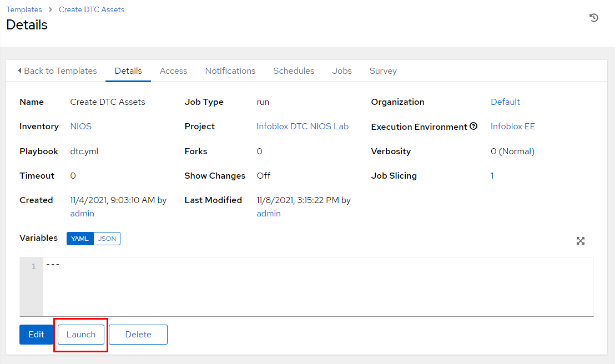Click the Edit button

36,335
